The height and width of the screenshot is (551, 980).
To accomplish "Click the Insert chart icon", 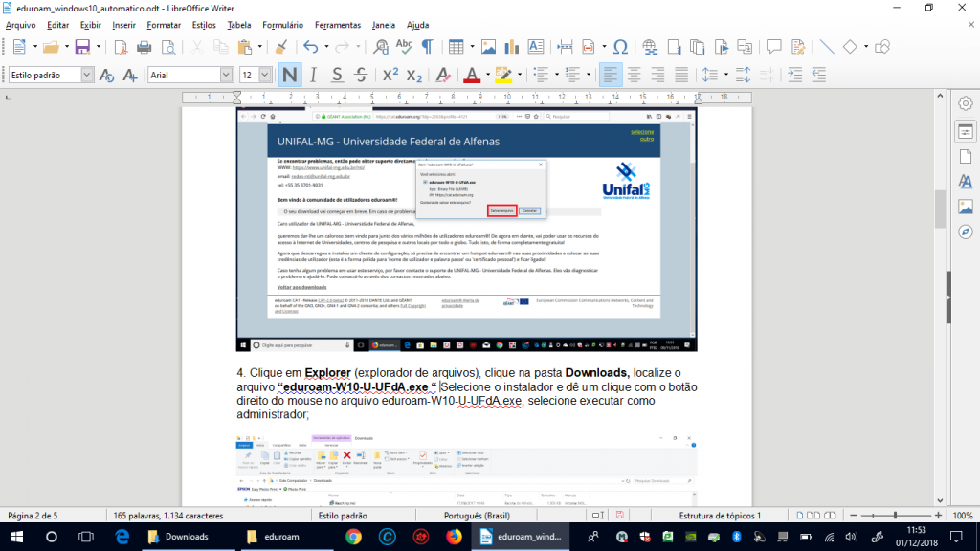I will pos(512,47).
